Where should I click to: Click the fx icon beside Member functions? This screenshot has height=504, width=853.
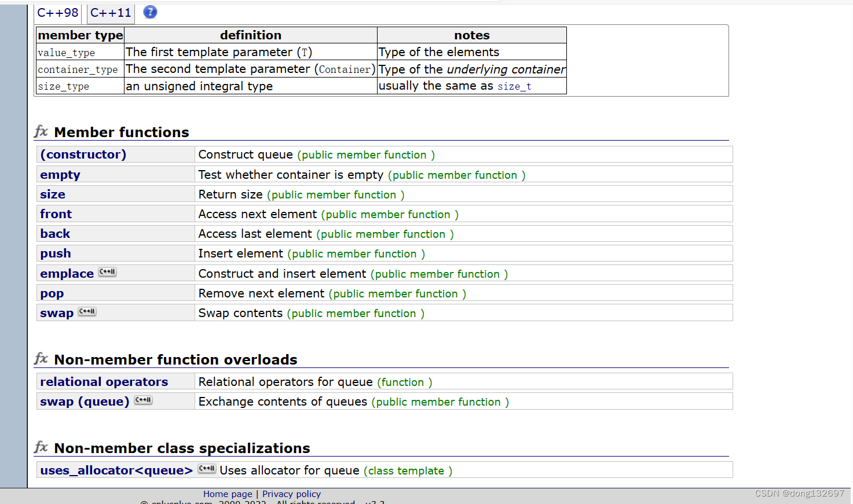41,131
